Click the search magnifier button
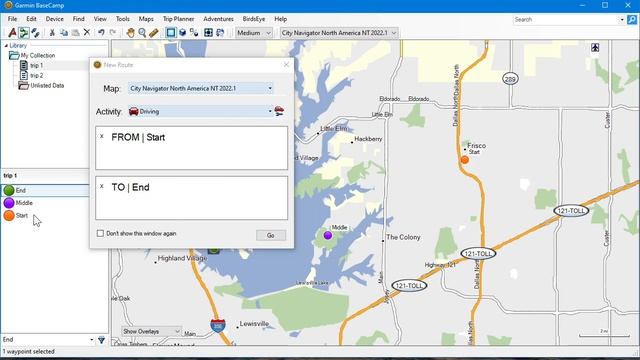Screen dimensions: 640x360 coord(632,20)
